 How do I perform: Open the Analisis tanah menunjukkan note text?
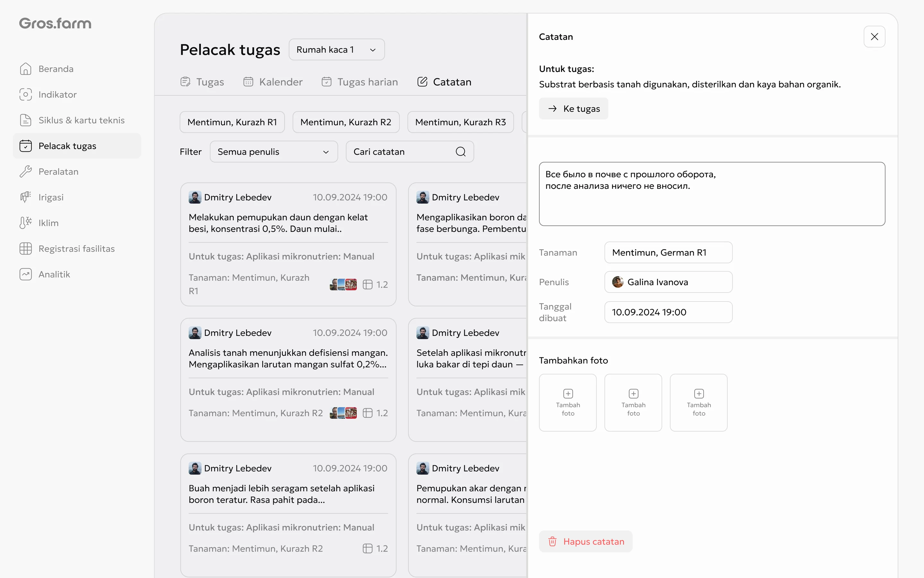pos(288,358)
